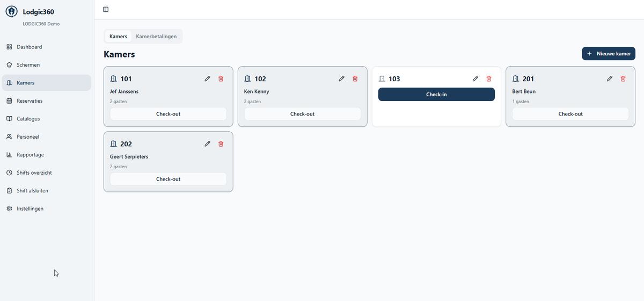Click the Kamers page heading

(119, 54)
